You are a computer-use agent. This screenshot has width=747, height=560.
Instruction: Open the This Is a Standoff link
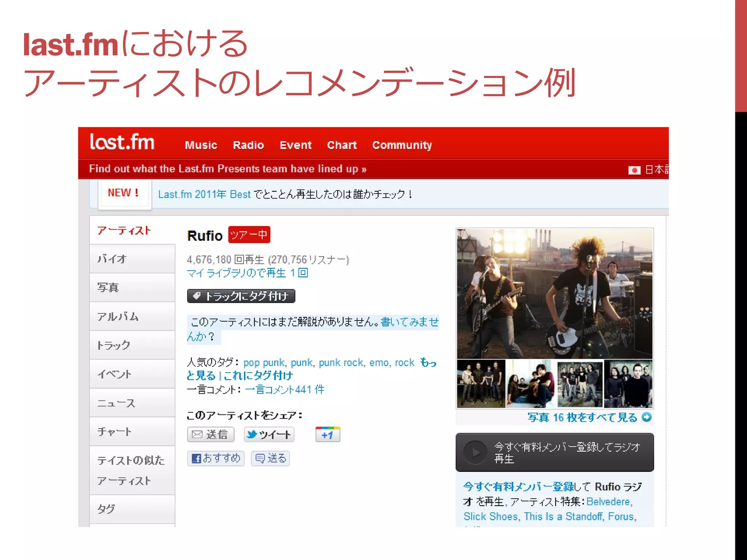(x=563, y=517)
